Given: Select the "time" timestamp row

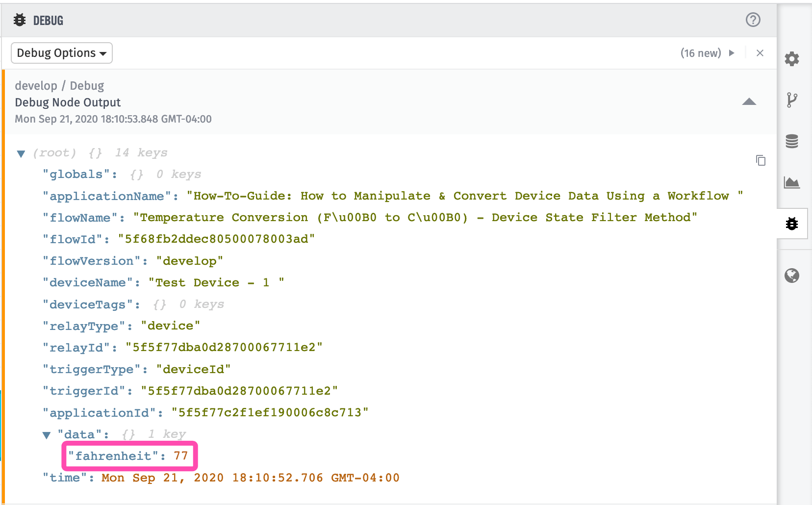Looking at the screenshot, I should 221,478.
